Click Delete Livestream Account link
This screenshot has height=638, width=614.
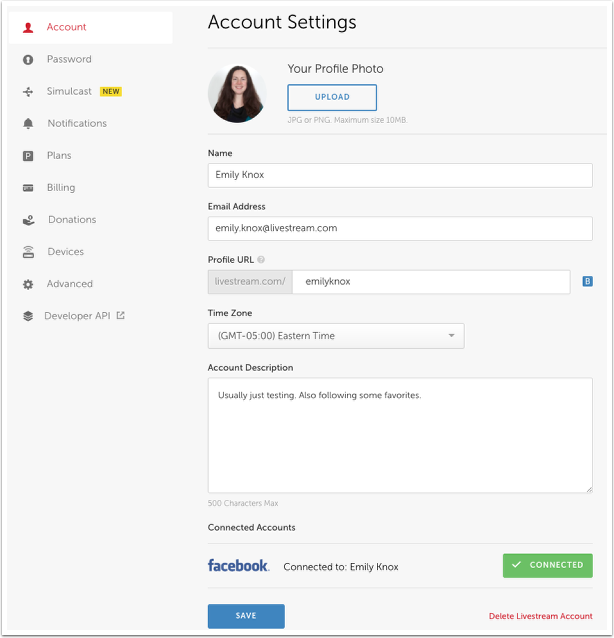point(540,616)
